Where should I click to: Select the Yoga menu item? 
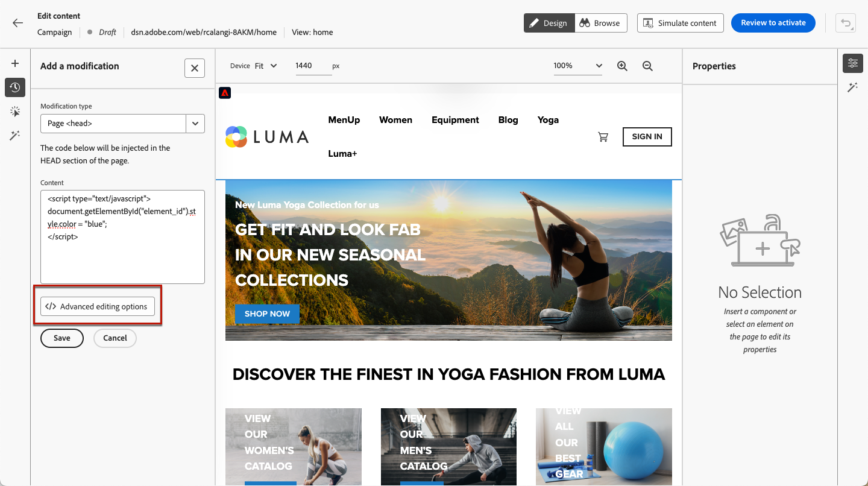point(548,120)
